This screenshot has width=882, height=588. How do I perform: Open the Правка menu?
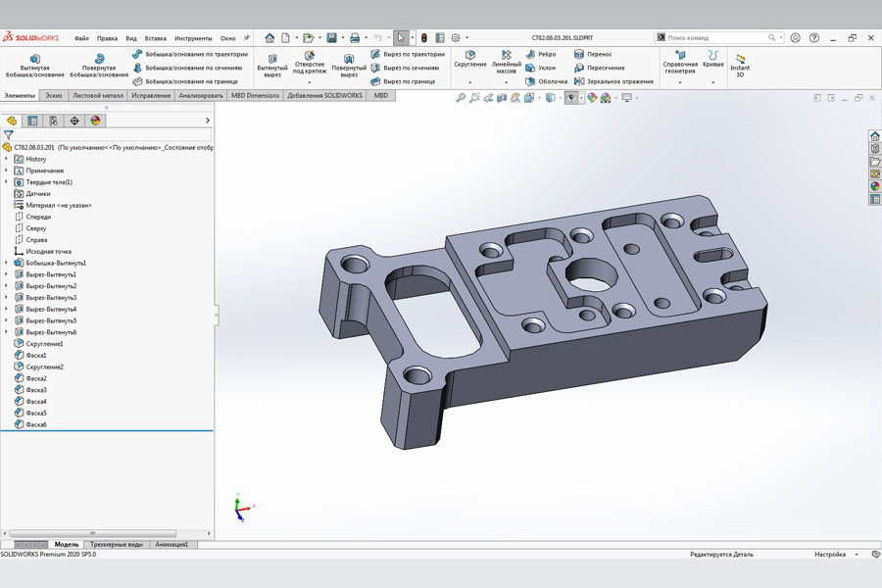[107, 38]
